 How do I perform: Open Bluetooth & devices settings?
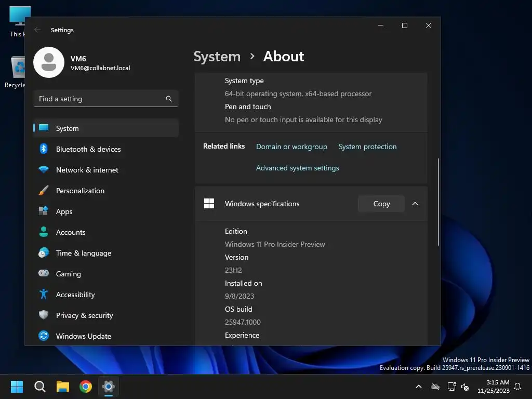point(106,149)
